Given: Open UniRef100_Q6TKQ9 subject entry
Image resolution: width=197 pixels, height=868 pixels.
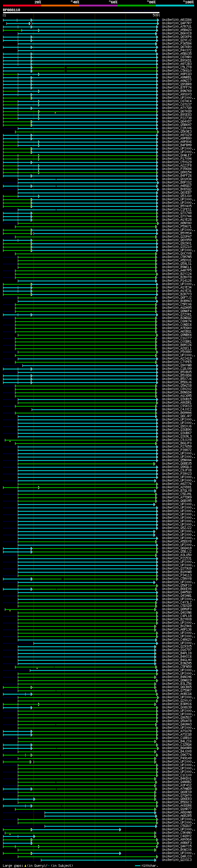Looking at the screenshot, I should pyautogui.click(x=176, y=111).
